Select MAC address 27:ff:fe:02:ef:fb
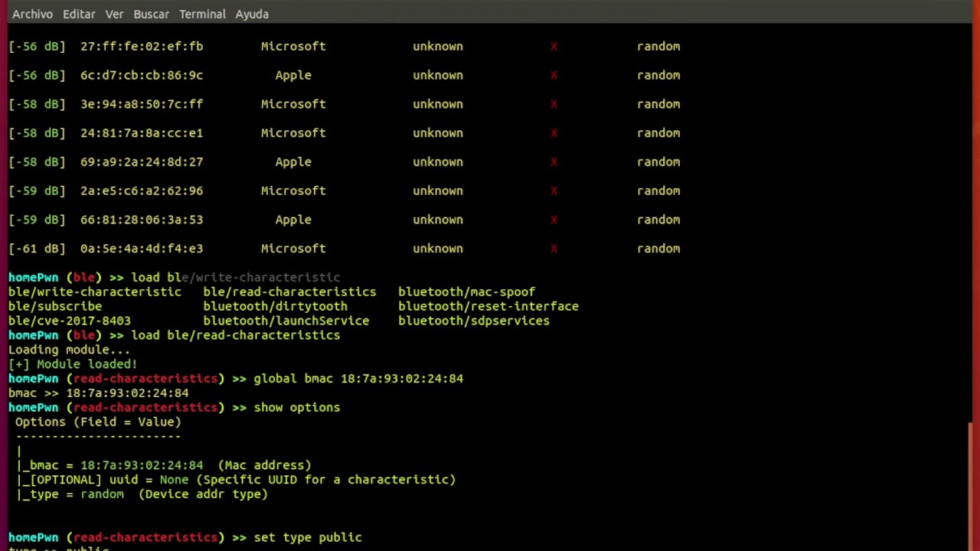980x551 pixels. click(142, 46)
